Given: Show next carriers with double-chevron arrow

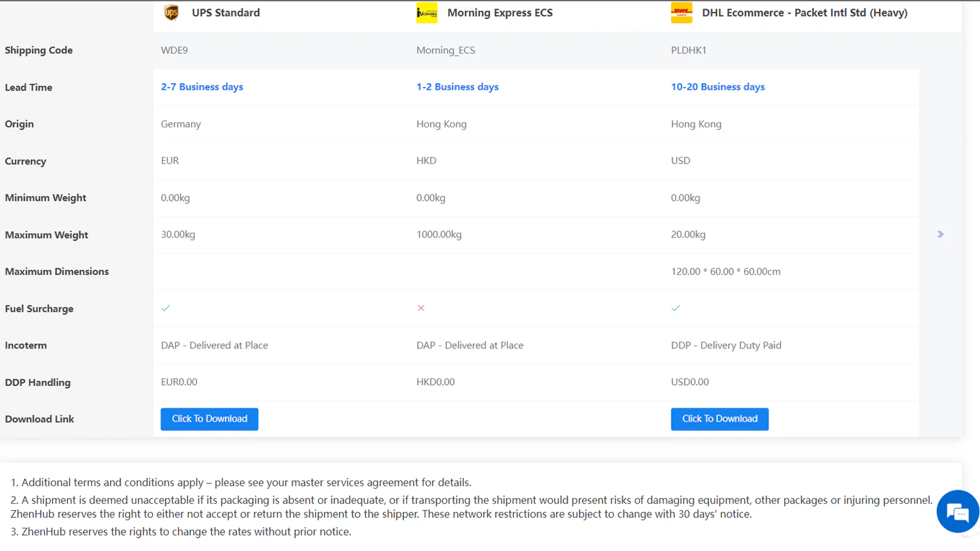Looking at the screenshot, I should [x=940, y=234].
